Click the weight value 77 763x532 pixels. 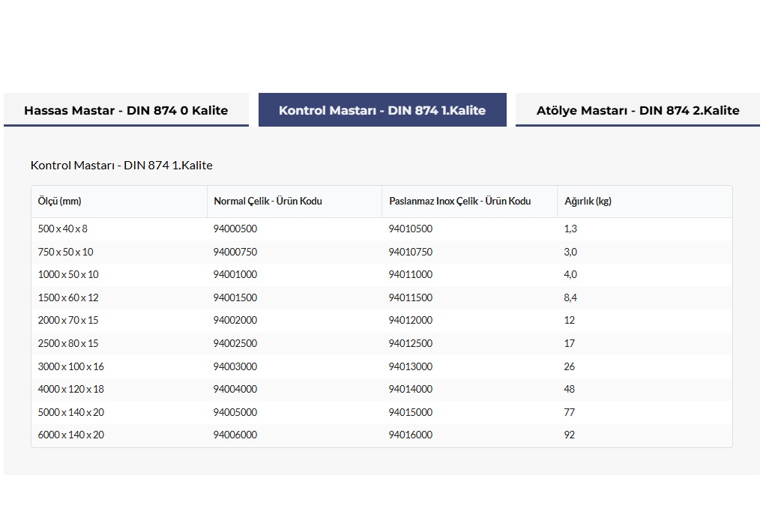(x=570, y=413)
